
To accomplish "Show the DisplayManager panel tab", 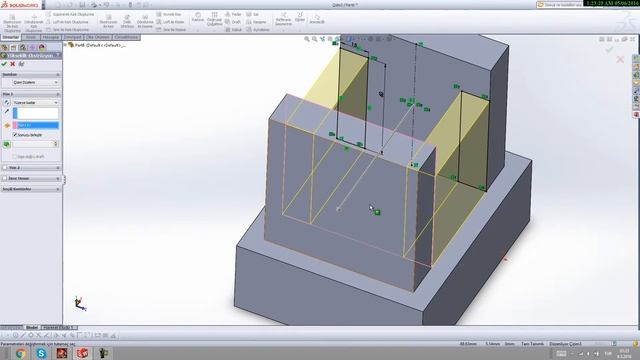I will click(42, 47).
